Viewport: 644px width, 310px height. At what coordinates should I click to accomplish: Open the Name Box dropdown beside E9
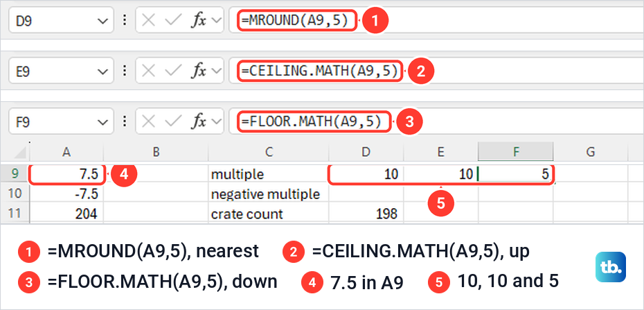pyautogui.click(x=102, y=71)
